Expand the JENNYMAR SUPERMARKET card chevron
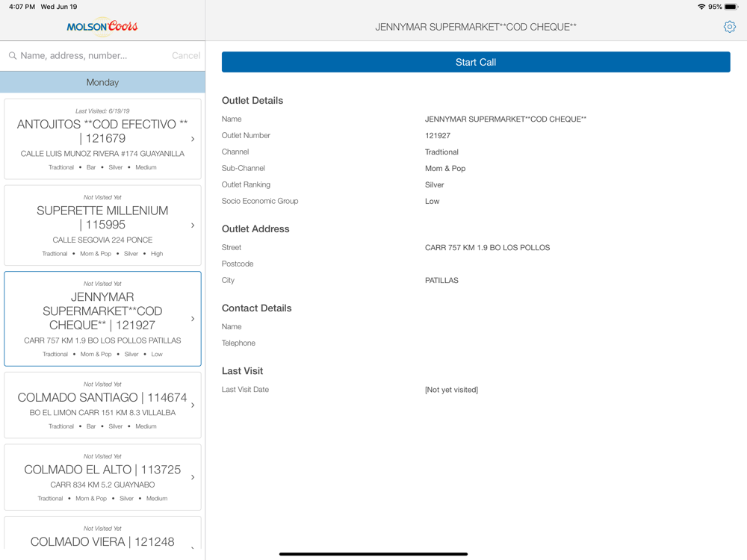747x560 pixels. pyautogui.click(x=193, y=319)
